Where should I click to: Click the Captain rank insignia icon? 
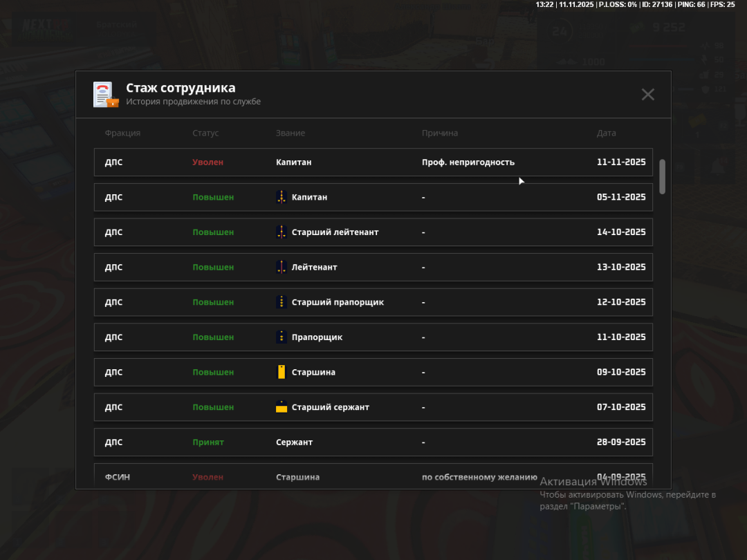tap(281, 197)
